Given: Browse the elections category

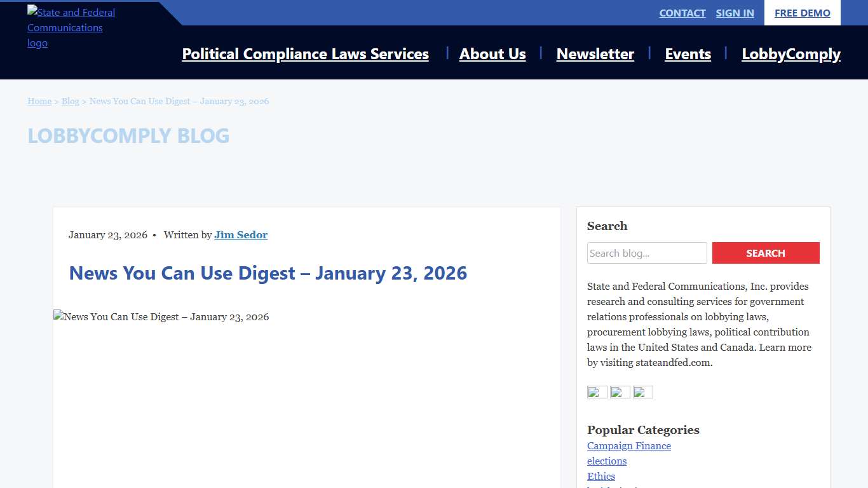Looking at the screenshot, I should [606, 461].
